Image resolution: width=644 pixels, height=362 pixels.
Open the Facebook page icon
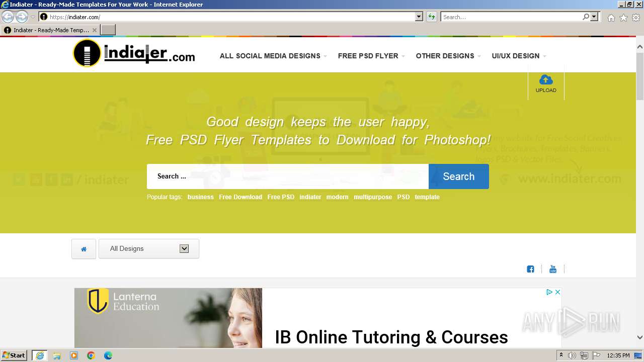[530, 269]
